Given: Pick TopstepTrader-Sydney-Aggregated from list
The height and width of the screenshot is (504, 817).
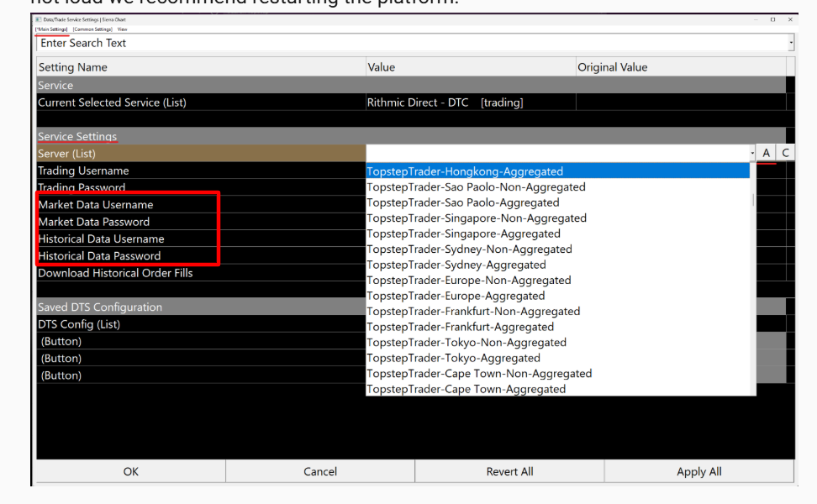Looking at the screenshot, I should pyautogui.click(x=558, y=265).
